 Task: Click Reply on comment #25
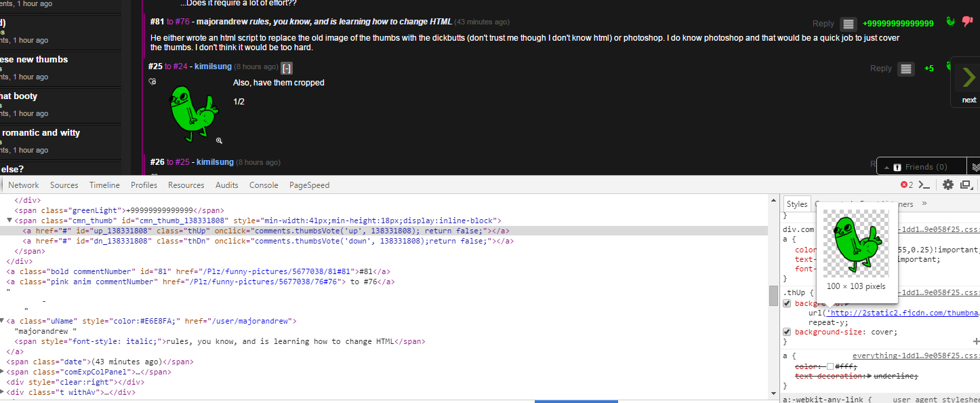click(x=880, y=69)
